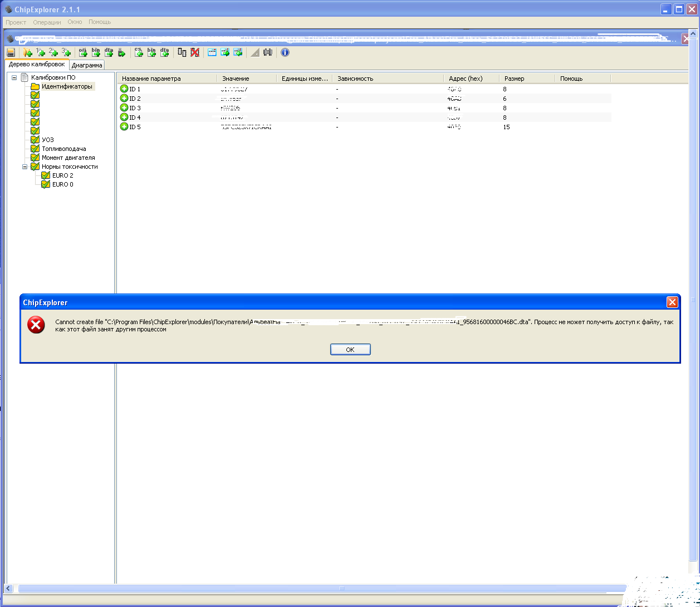The image size is (700, 607).
Task: Click the red X compare-delete toolbar icon
Action: (194, 52)
